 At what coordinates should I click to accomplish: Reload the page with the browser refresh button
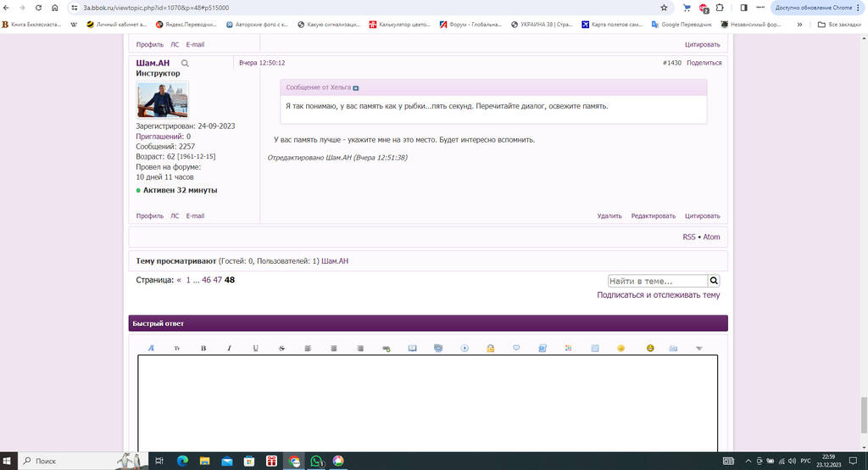coord(38,8)
